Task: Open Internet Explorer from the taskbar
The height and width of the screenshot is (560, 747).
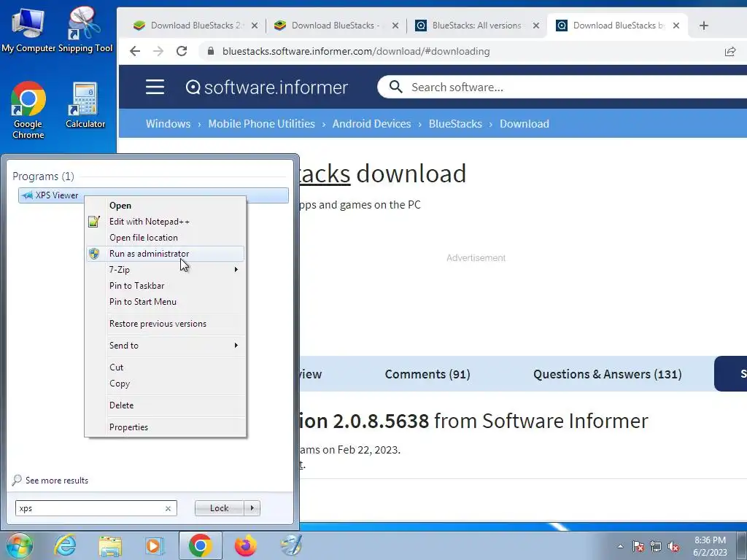Action: coord(65,545)
